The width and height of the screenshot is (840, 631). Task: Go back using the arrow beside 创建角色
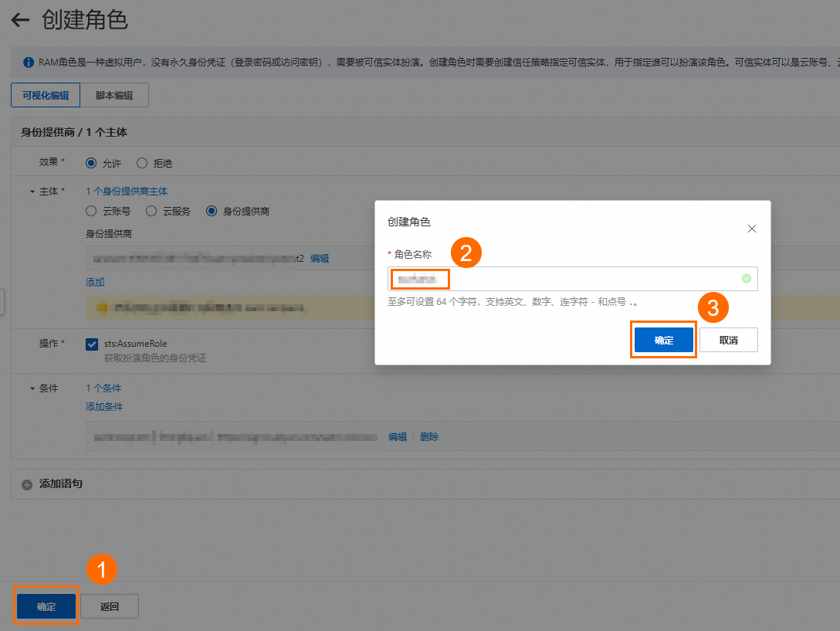(20, 20)
